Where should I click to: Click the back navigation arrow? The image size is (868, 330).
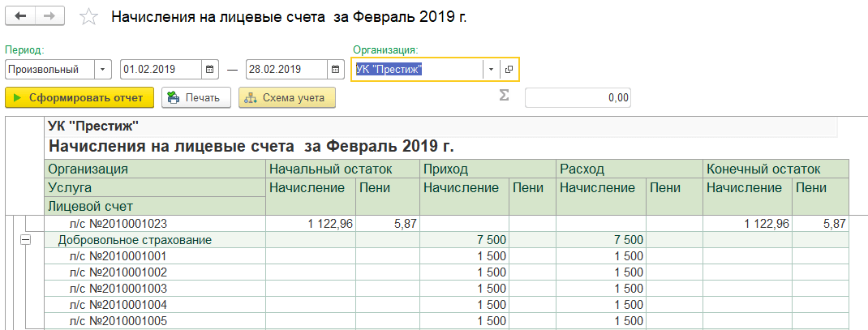(x=20, y=16)
